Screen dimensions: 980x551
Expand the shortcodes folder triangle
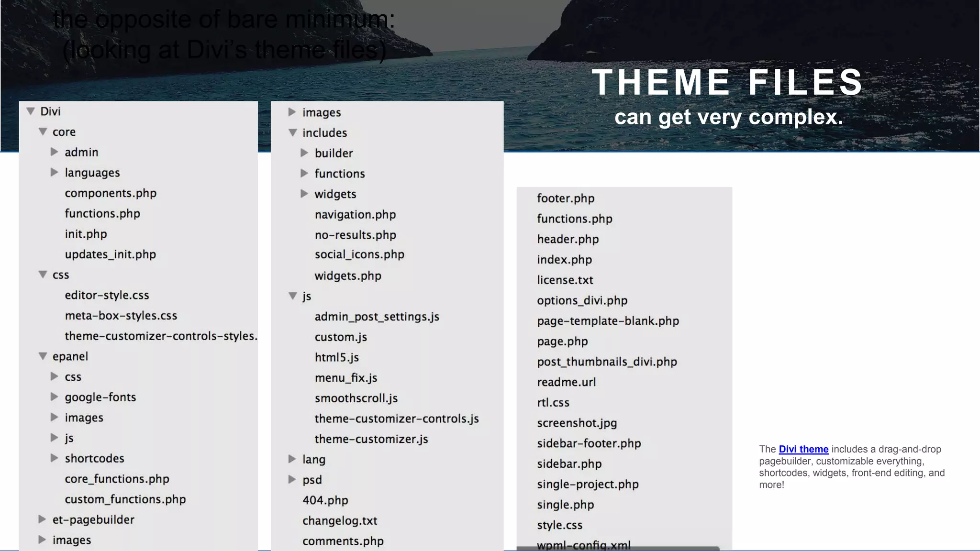(55, 458)
